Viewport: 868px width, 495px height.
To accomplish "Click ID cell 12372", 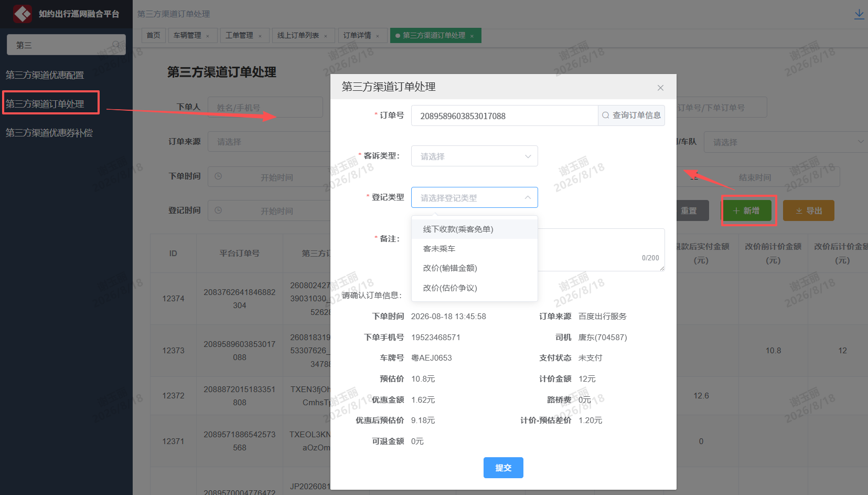I will click(x=173, y=395).
